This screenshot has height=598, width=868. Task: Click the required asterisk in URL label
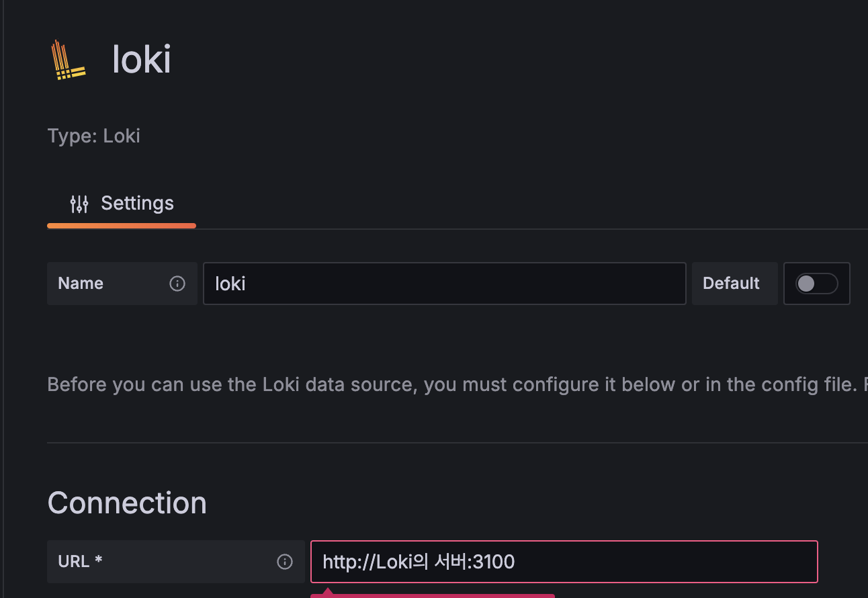98,561
